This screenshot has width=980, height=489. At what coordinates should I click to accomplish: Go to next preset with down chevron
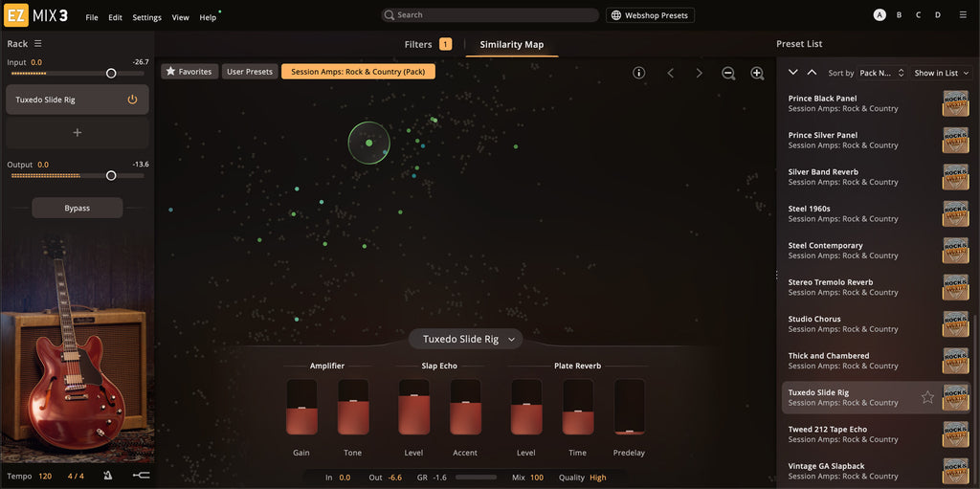[x=792, y=73]
